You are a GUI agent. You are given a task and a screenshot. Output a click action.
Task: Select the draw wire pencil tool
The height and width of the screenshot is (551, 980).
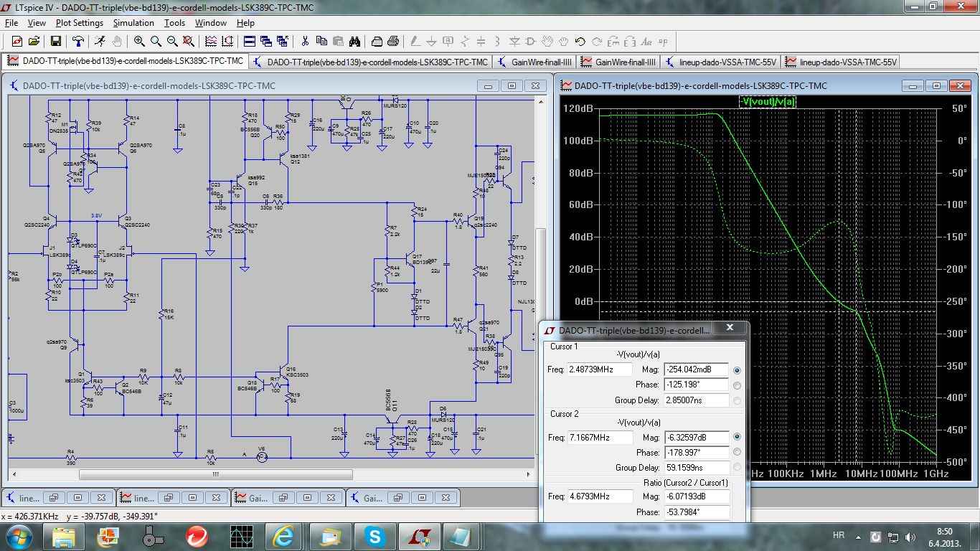[415, 41]
